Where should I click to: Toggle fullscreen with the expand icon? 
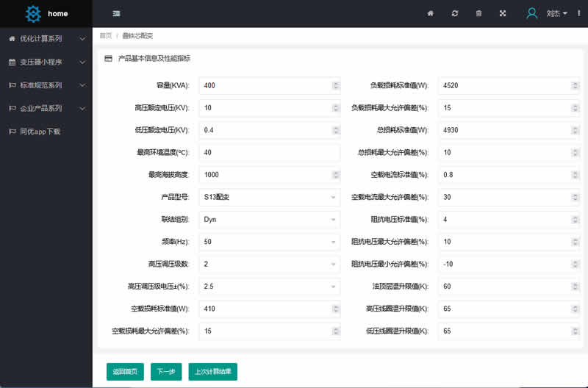point(503,13)
